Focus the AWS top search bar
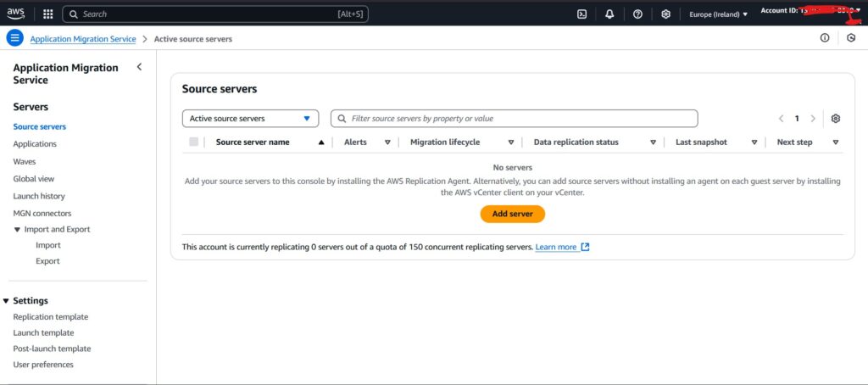868x385 pixels. [215, 14]
